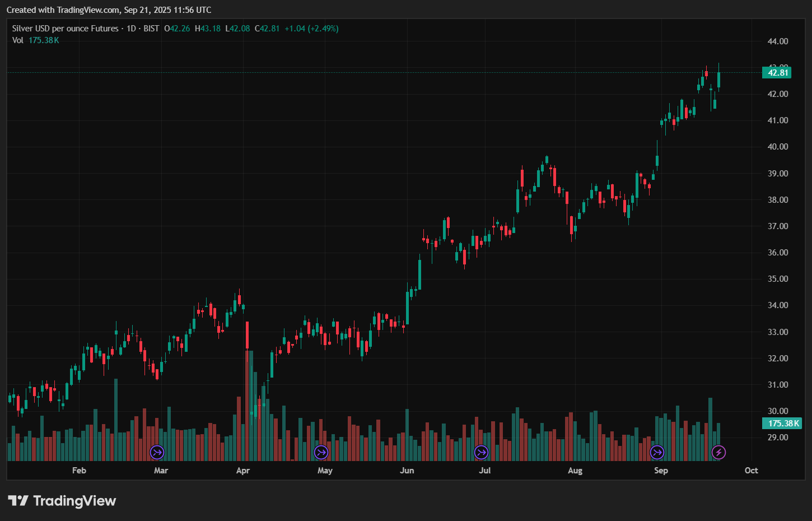Click the Vol indicator label
The width and height of the screenshot is (812, 521).
(18, 40)
